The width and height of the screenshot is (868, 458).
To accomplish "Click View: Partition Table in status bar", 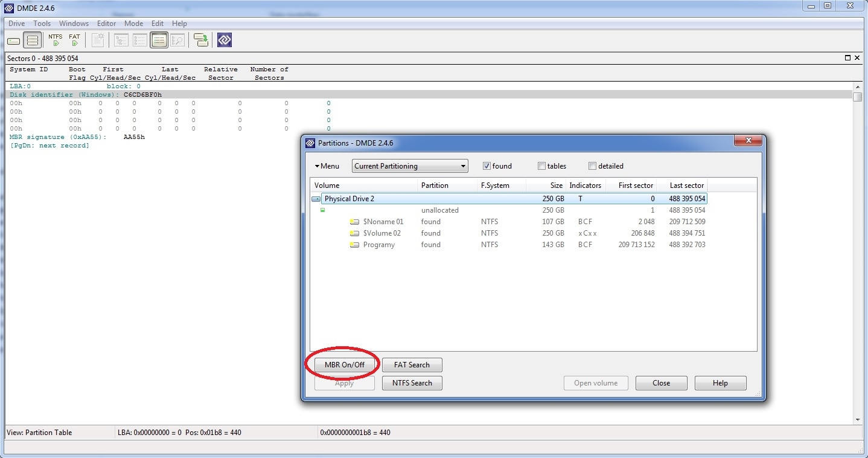I will click(x=39, y=433).
